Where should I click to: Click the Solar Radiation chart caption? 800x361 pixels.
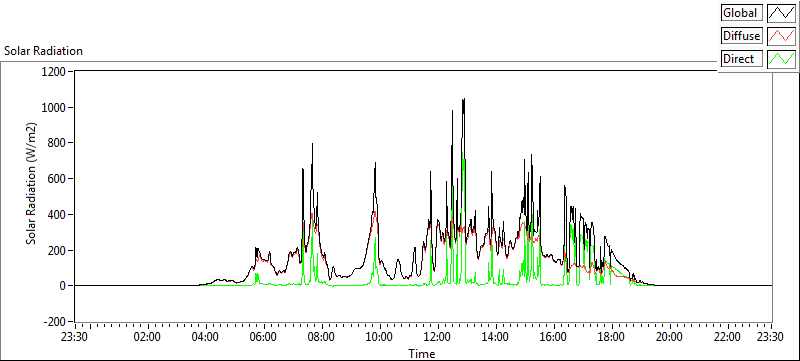pyautogui.click(x=43, y=51)
